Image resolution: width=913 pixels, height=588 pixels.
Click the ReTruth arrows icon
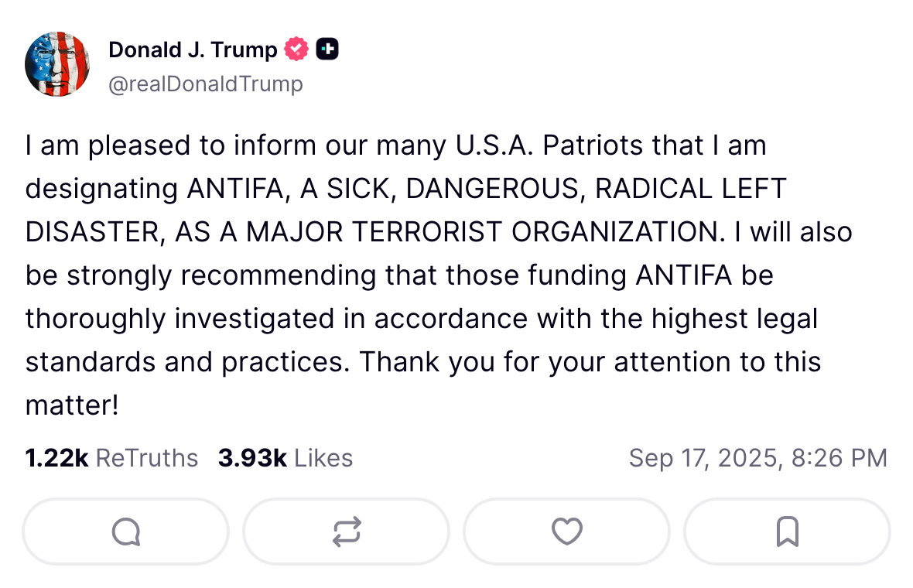click(x=347, y=532)
